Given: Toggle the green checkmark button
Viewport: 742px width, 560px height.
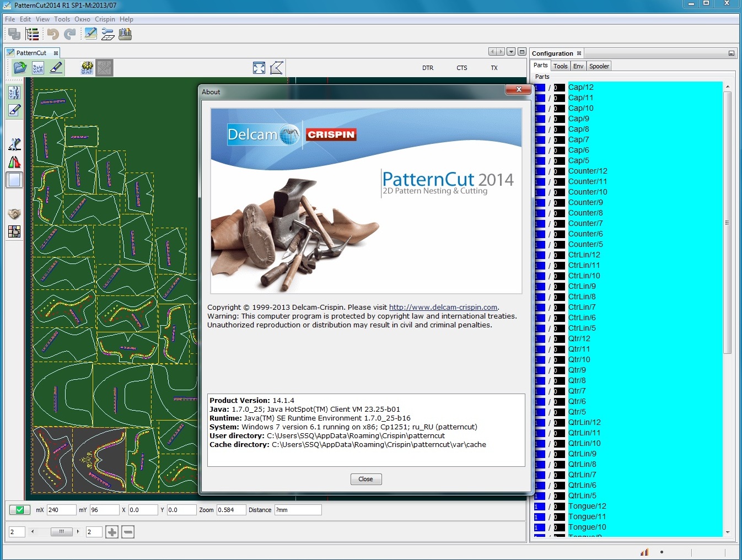Looking at the screenshot, I should click(20, 510).
